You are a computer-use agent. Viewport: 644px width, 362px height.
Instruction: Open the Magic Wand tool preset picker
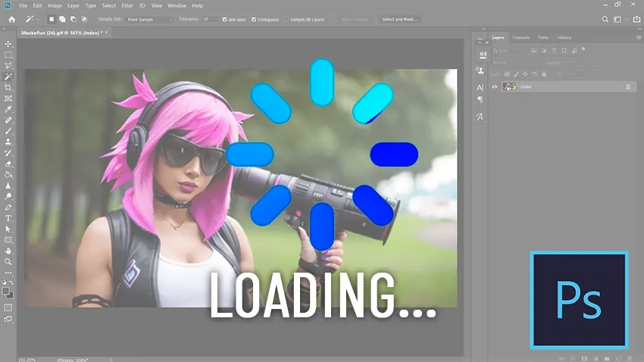pyautogui.click(x=33, y=19)
